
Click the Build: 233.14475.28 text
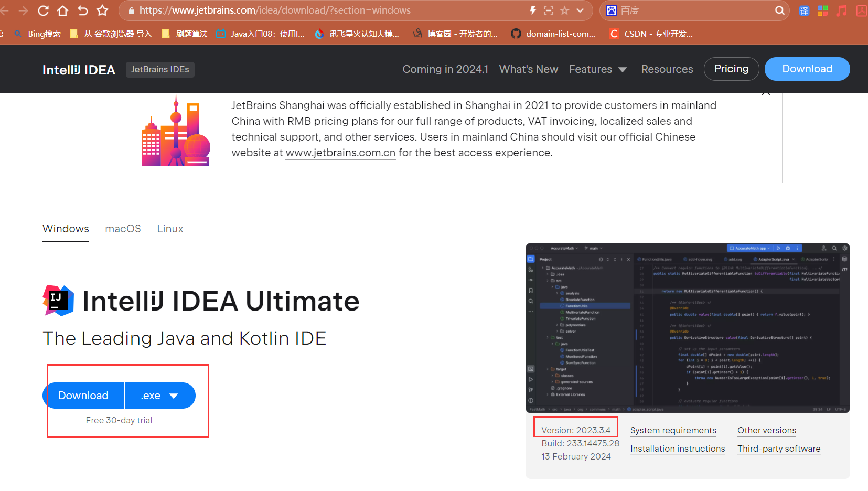pyautogui.click(x=580, y=443)
